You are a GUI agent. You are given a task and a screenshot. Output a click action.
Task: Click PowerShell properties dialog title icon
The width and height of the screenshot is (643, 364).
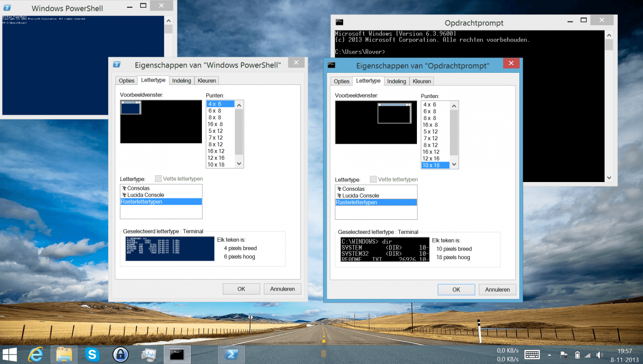click(x=116, y=64)
